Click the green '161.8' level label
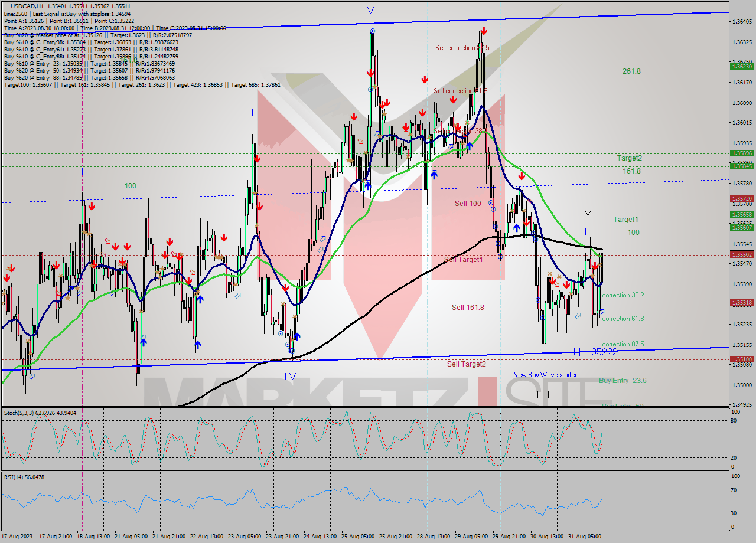Image resolution: width=756 pixels, height=543 pixels. 631,171
